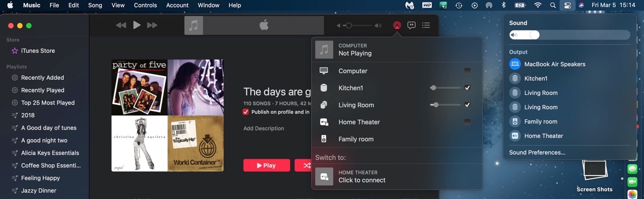This screenshot has height=199, width=644.
Task: Open the Wi-Fi menu bar icon
Action: 538,5
